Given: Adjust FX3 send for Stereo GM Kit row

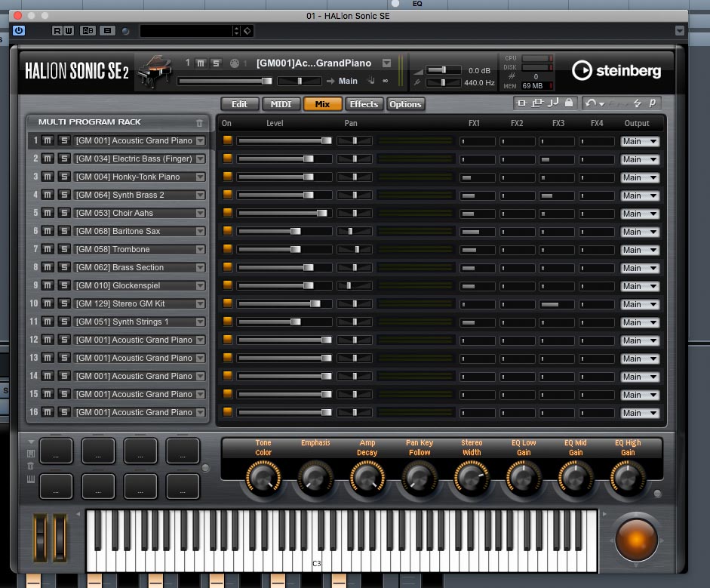Looking at the screenshot, I should (557, 304).
